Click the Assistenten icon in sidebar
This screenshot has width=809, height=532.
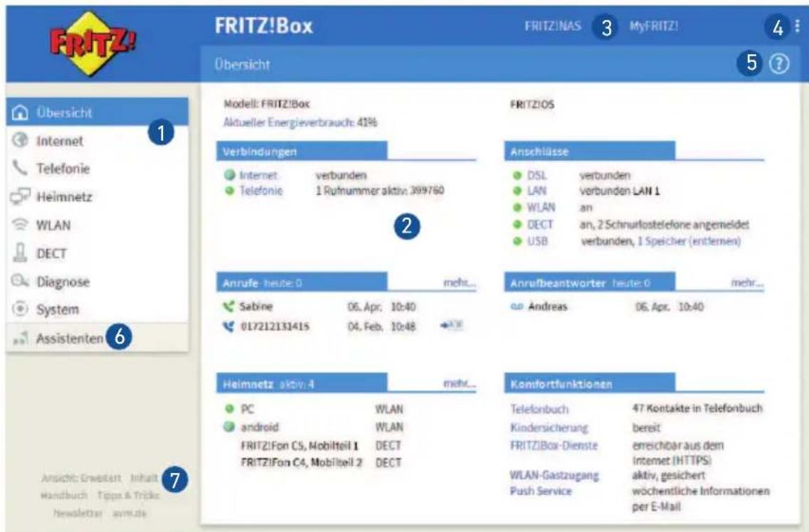(20, 338)
